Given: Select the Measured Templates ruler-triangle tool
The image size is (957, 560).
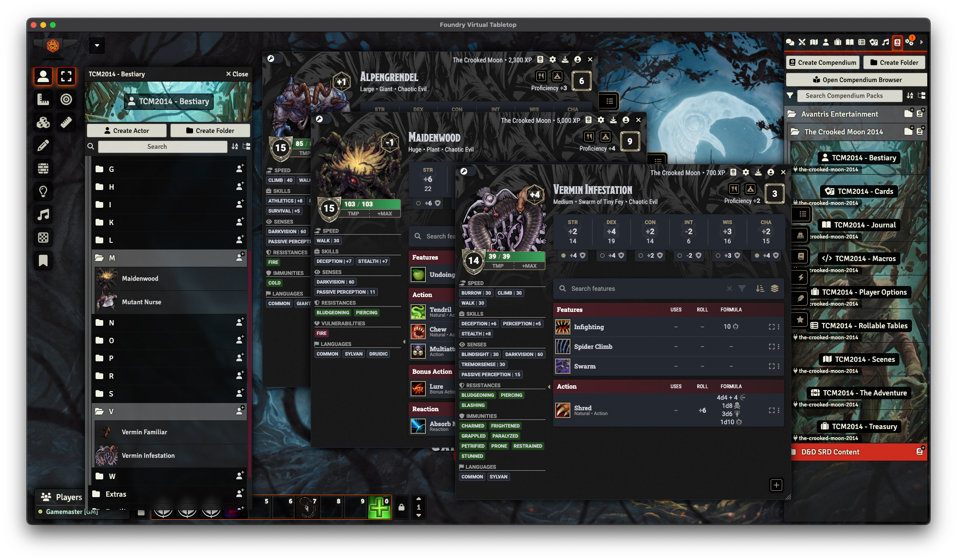Looking at the screenshot, I should tap(43, 99).
